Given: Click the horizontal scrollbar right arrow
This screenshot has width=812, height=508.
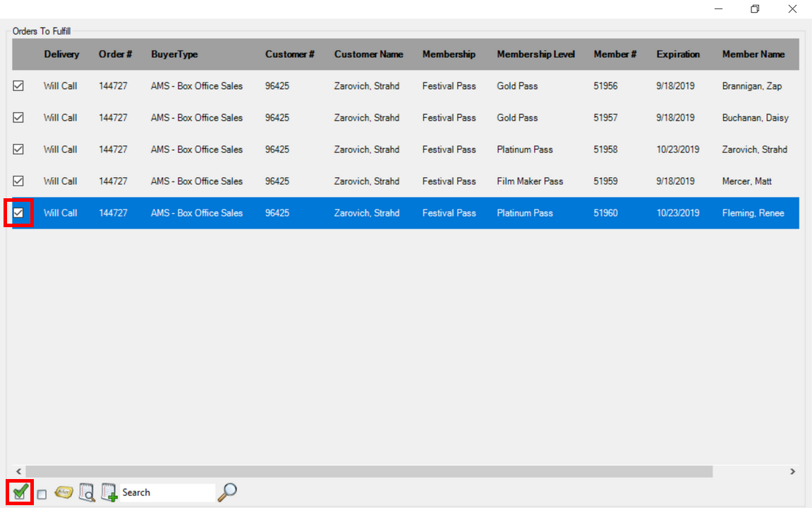Looking at the screenshot, I should pos(792,471).
